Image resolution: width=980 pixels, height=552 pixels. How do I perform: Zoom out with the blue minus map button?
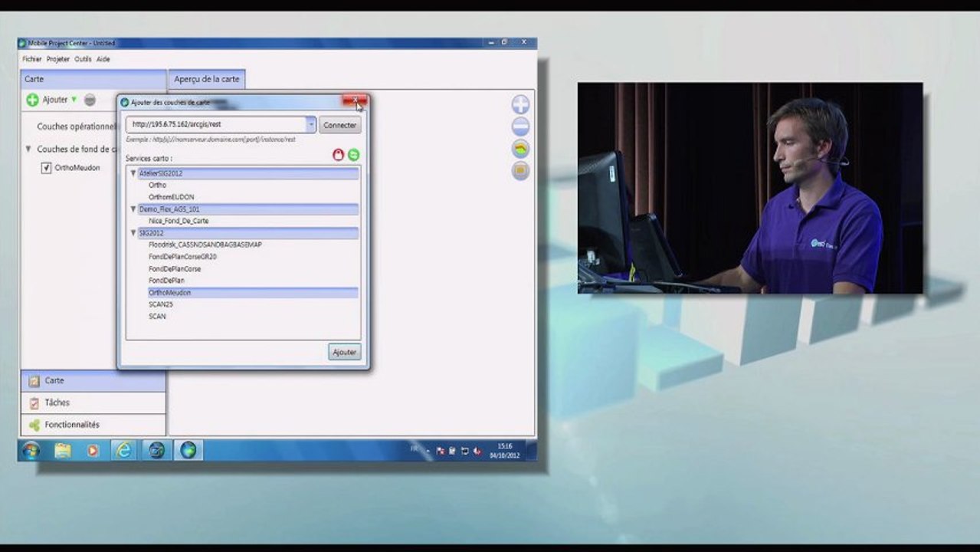[x=520, y=127]
